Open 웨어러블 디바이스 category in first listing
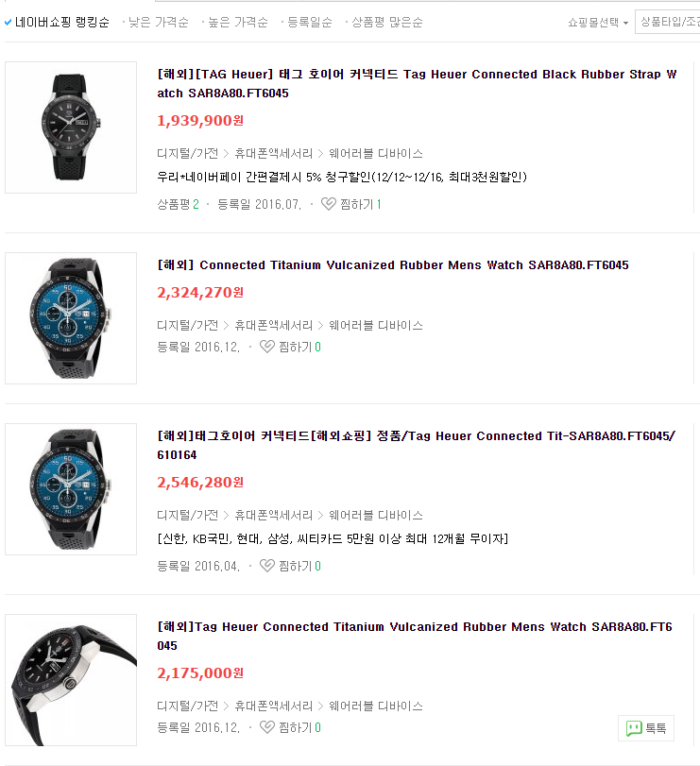Image resolution: width=700 pixels, height=766 pixels. click(x=376, y=153)
